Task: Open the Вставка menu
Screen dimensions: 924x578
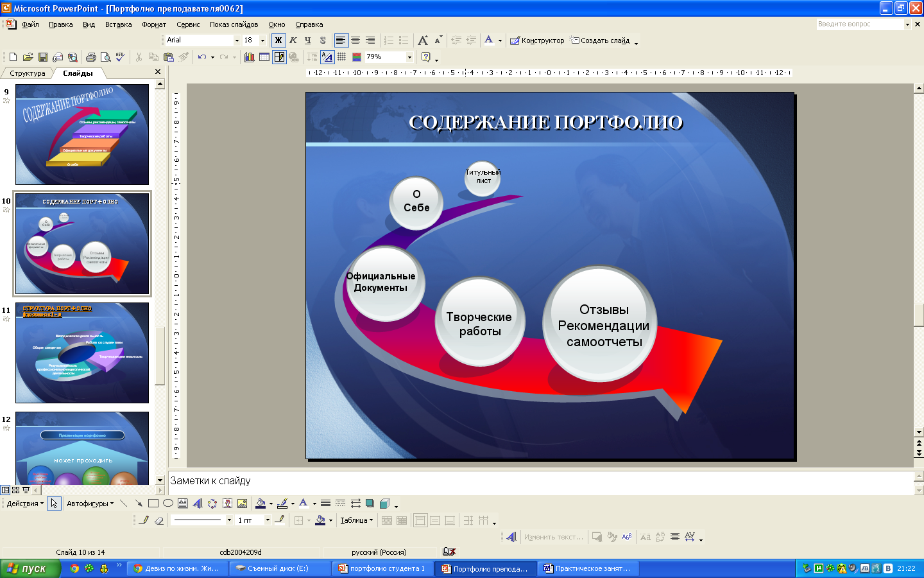Action: point(118,24)
